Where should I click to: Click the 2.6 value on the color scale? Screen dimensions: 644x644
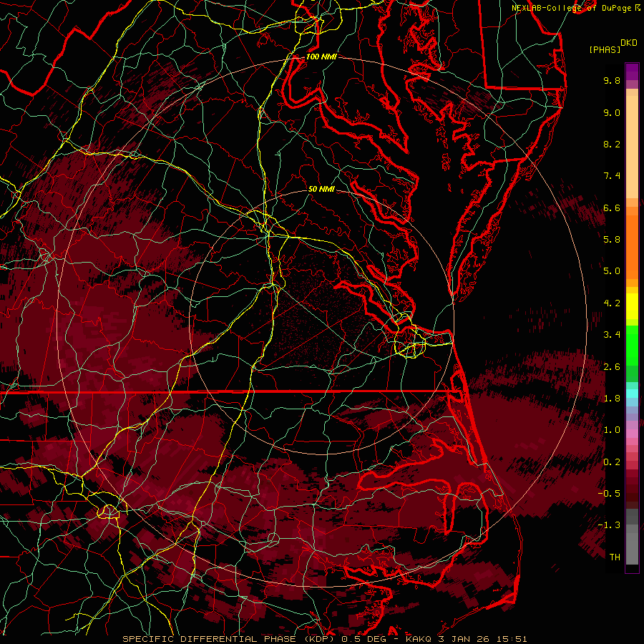click(x=612, y=367)
